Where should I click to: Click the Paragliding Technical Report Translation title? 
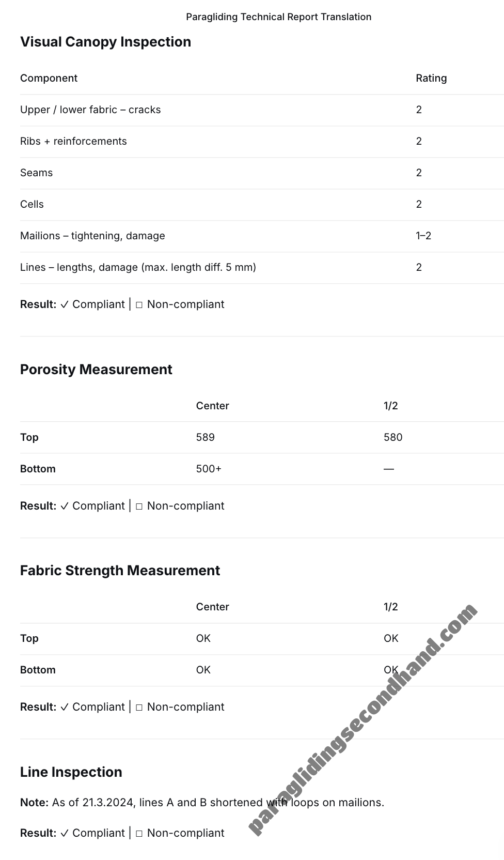click(x=278, y=17)
